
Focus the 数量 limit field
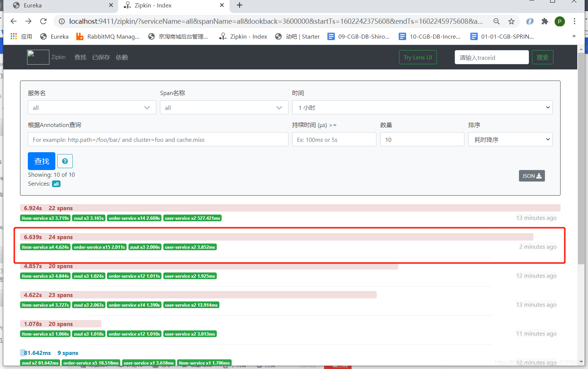click(x=422, y=139)
